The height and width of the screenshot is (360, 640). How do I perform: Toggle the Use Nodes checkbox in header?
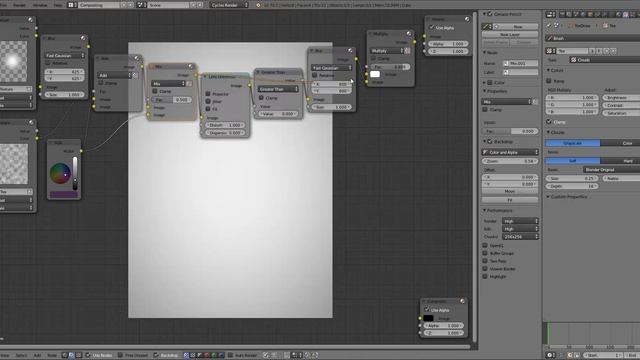(x=88, y=355)
